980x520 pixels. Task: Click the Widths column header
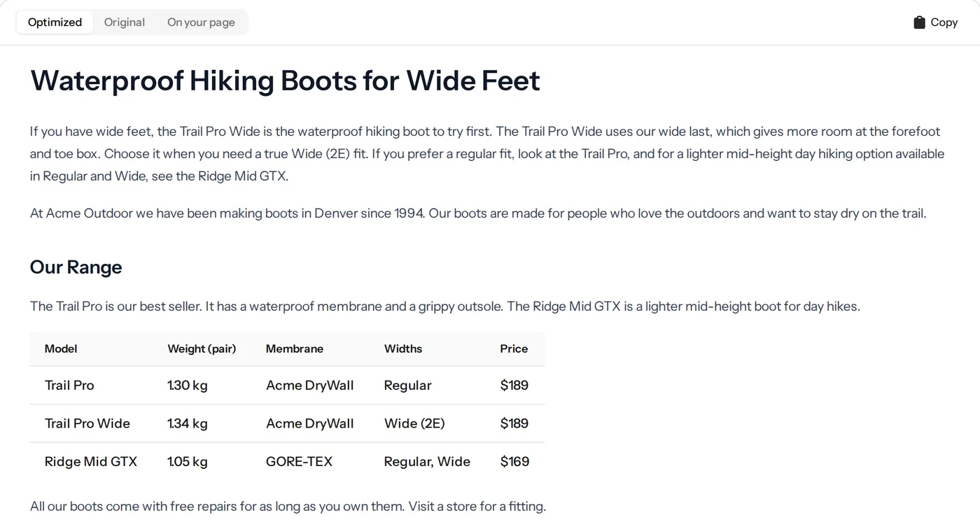coord(403,349)
